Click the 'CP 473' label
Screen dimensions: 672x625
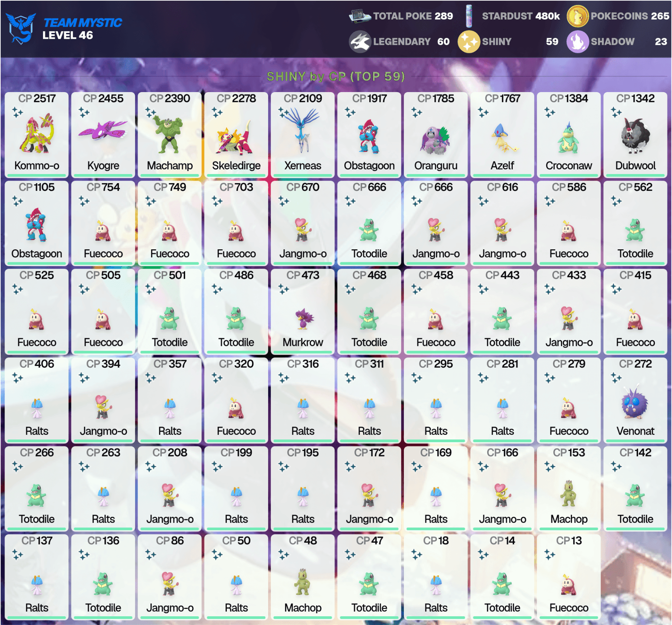tap(303, 275)
